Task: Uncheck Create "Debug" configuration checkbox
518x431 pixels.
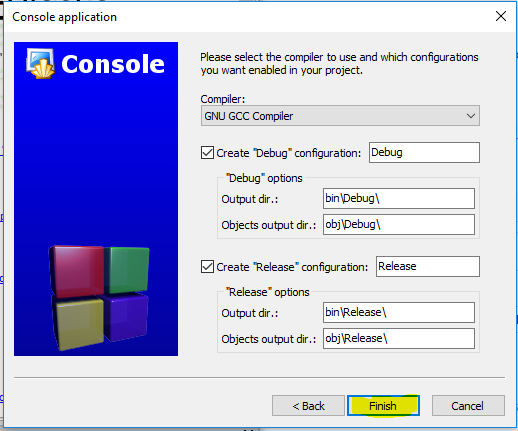Action: pyautogui.click(x=207, y=153)
